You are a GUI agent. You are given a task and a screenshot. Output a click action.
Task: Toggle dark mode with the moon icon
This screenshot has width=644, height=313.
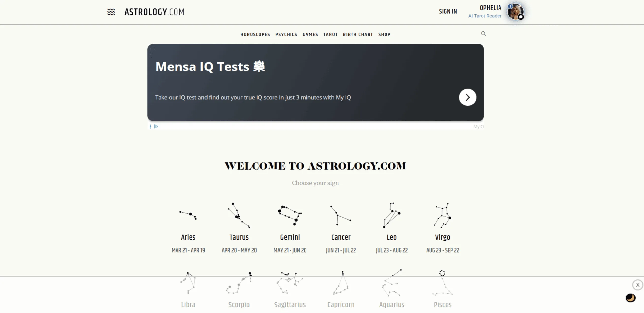(x=630, y=298)
